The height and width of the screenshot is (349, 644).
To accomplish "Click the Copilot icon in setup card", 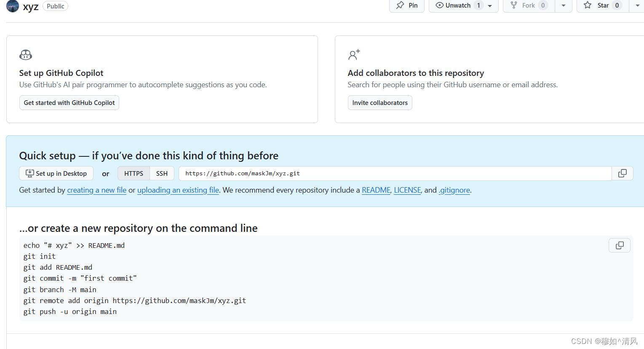I will coord(26,55).
